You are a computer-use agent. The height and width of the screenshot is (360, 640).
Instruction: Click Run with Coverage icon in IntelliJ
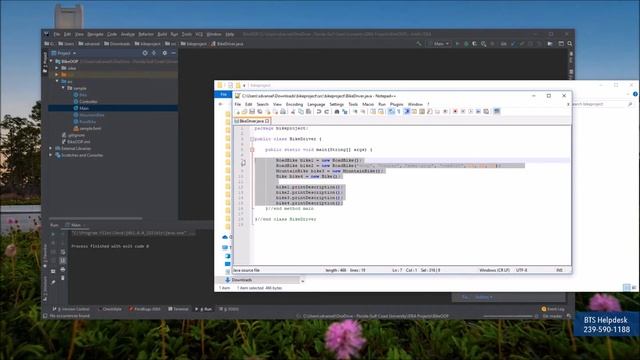pyautogui.click(x=474, y=44)
